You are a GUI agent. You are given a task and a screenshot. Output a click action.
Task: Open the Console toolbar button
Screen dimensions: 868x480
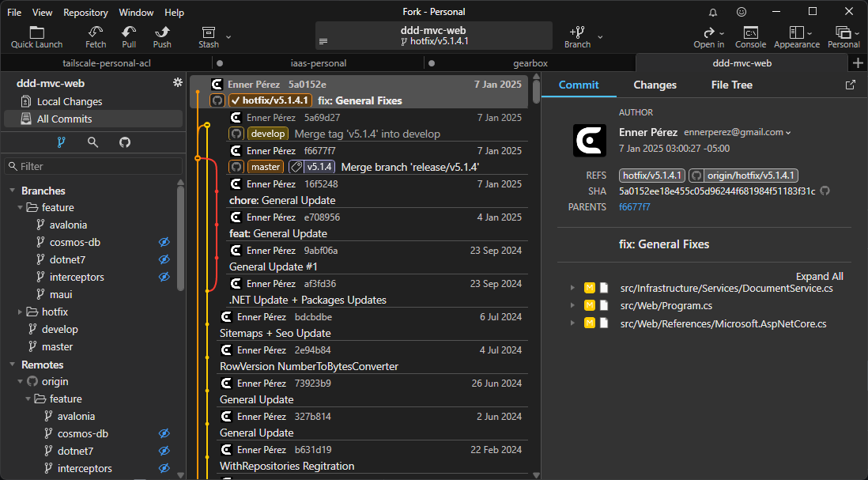click(x=751, y=37)
